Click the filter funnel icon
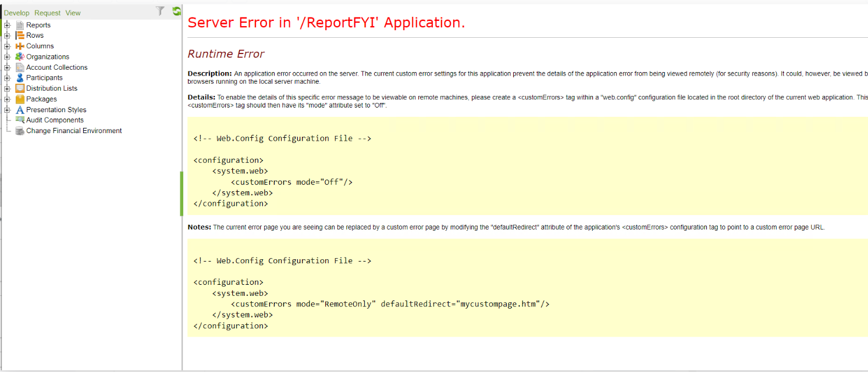 pyautogui.click(x=160, y=11)
